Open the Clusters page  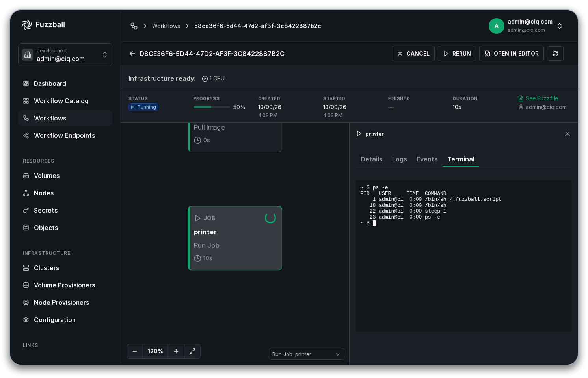pos(65,268)
